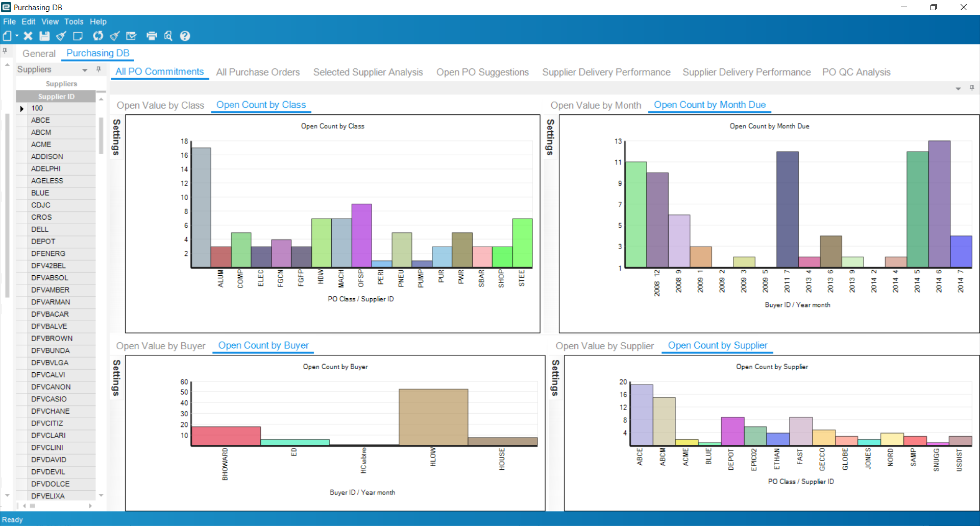The image size is (980, 526).
Task: Expand Settings beside Open Count by Buyer chart
Action: point(116,378)
